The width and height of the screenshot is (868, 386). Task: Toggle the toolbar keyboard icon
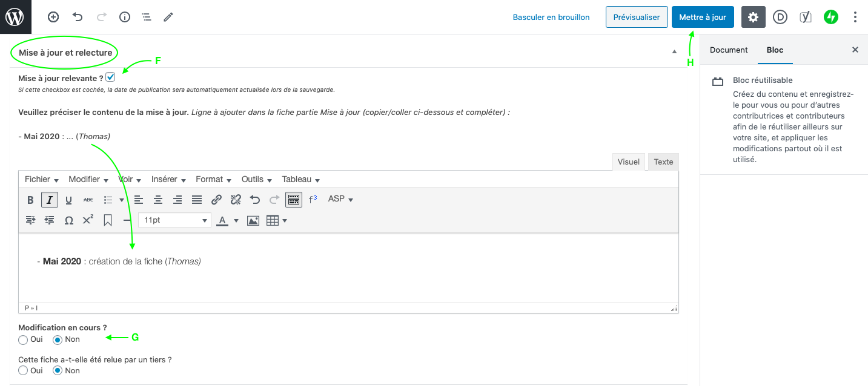294,200
